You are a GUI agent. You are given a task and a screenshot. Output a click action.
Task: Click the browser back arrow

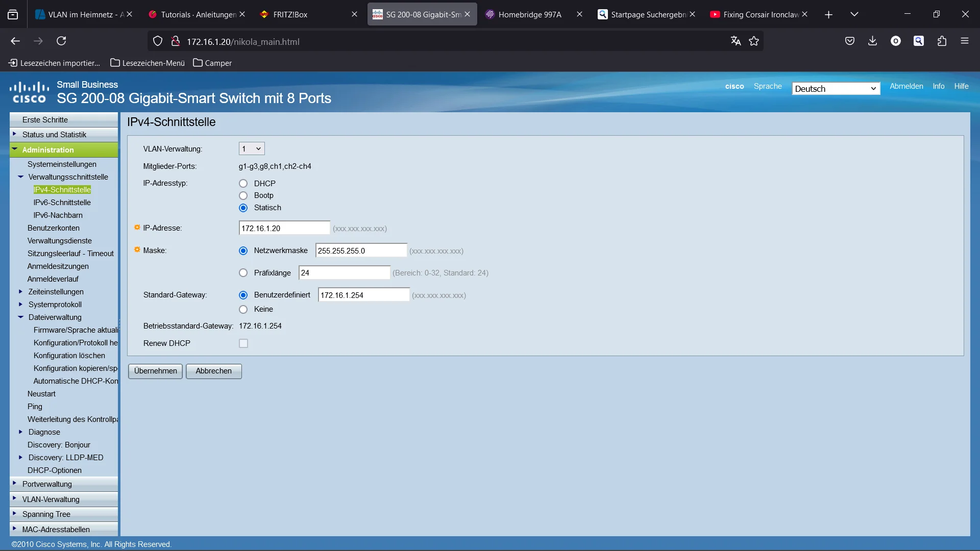point(15,41)
